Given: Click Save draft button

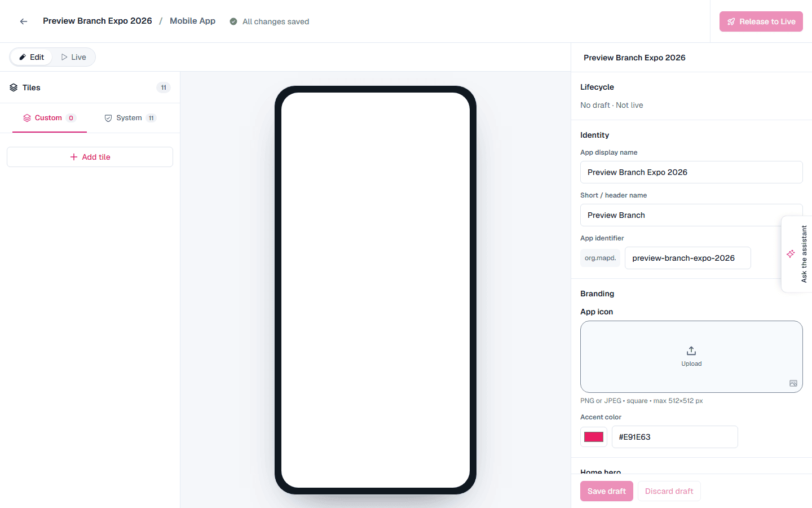Looking at the screenshot, I should (x=607, y=491).
